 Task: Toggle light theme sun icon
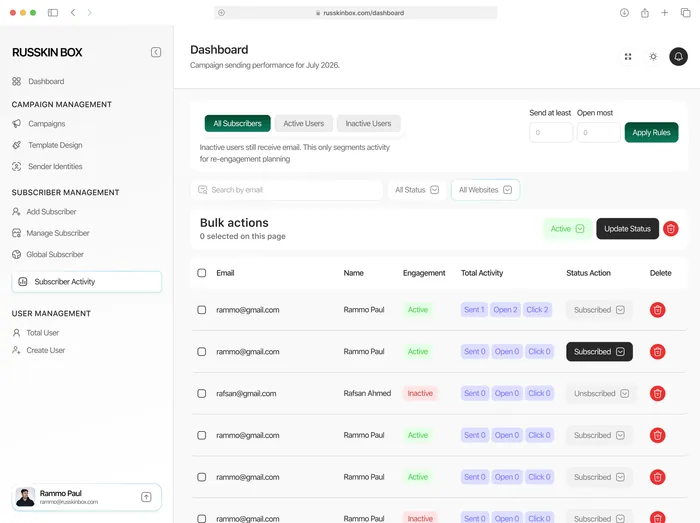tap(653, 57)
